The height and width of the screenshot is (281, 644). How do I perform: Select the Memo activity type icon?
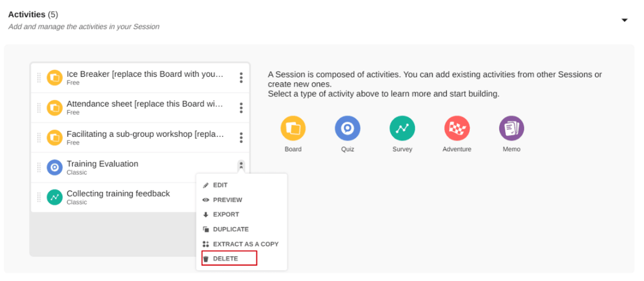[512, 128]
